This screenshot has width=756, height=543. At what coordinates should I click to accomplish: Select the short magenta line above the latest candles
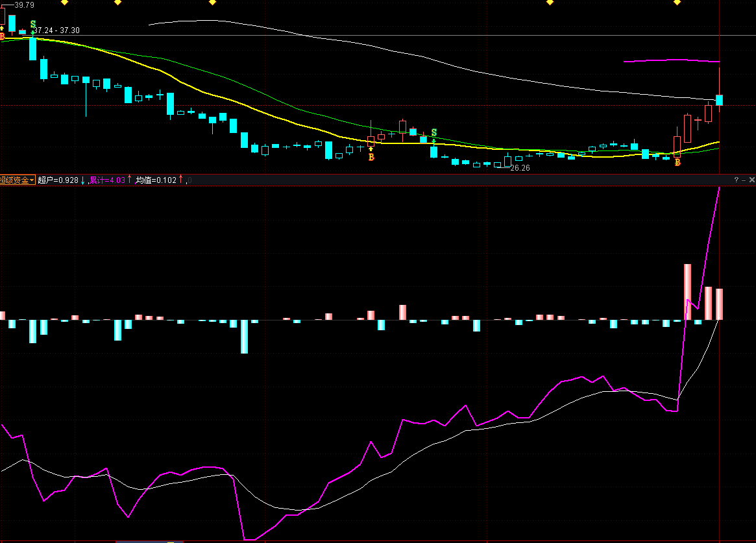[x=671, y=61]
